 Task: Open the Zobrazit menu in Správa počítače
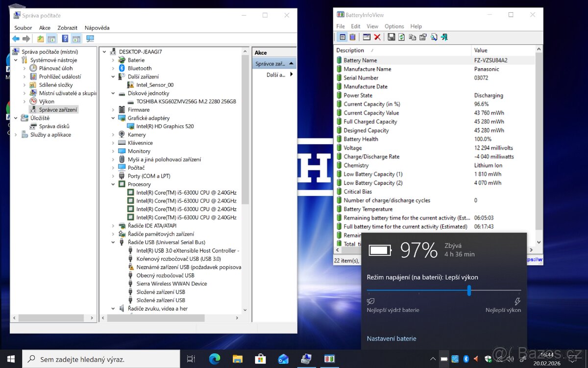(x=67, y=28)
